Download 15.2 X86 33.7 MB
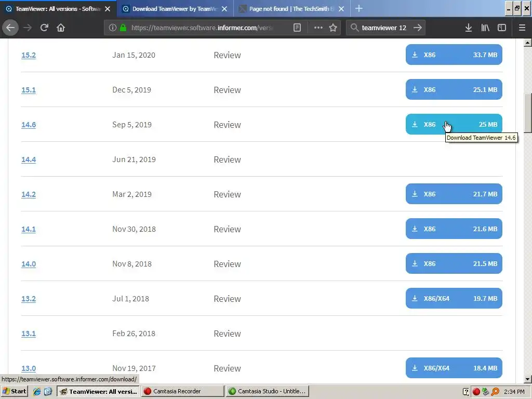Viewport: 532px width, 399px height. [454, 55]
